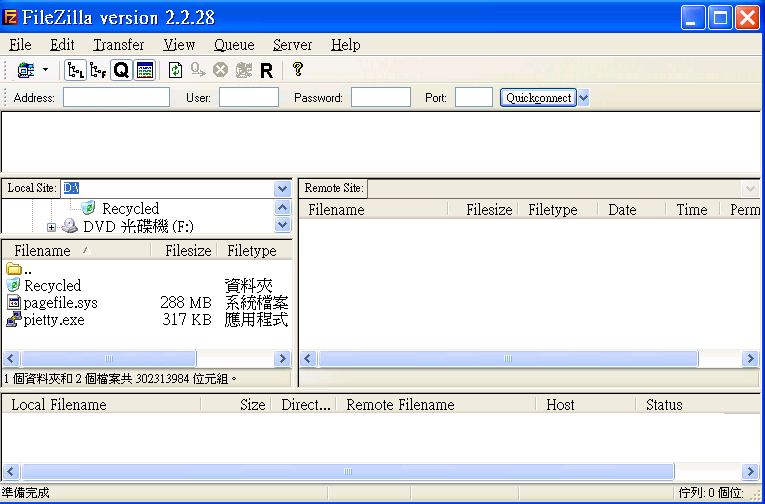
Task: Toggle local directory tree view icon
Action: [76, 70]
